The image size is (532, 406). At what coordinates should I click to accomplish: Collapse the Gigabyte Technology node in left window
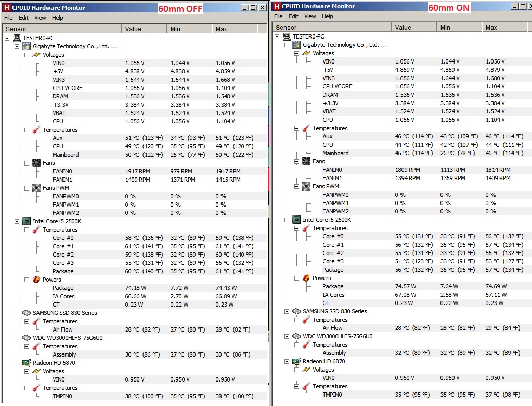pyautogui.click(x=17, y=46)
